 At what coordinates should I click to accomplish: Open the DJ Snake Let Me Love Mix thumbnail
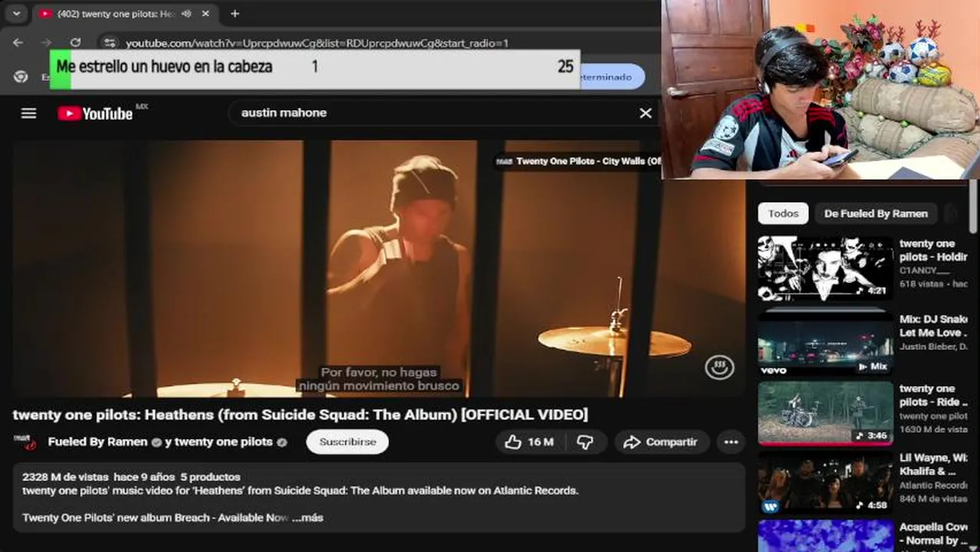pos(825,342)
